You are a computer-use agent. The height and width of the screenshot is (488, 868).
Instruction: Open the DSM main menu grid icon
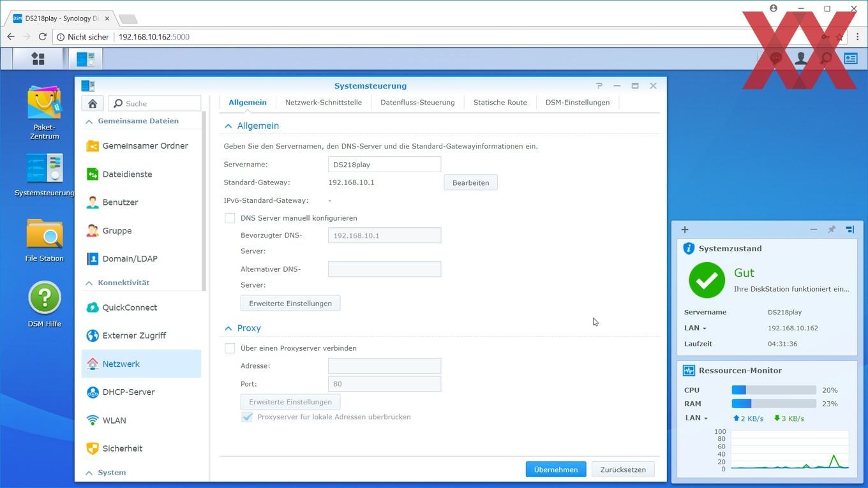pos(38,59)
